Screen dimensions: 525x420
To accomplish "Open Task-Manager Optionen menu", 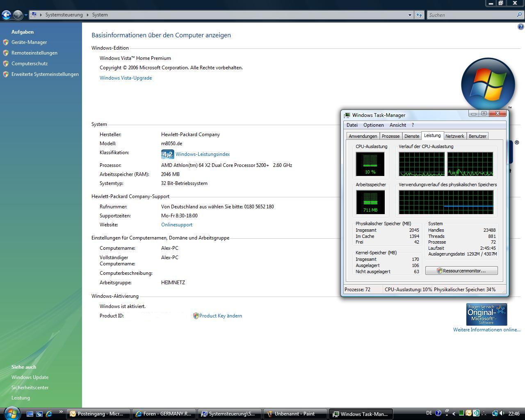I will point(374,125).
